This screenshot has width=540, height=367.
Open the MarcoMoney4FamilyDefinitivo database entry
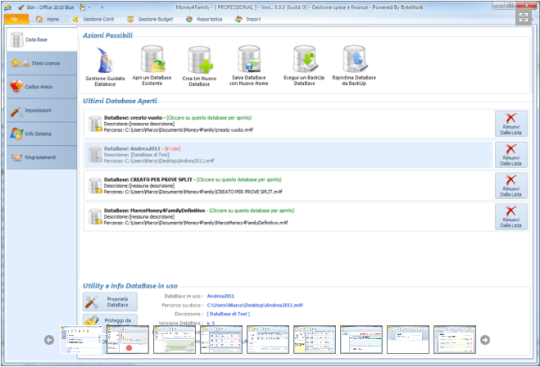pos(289,217)
